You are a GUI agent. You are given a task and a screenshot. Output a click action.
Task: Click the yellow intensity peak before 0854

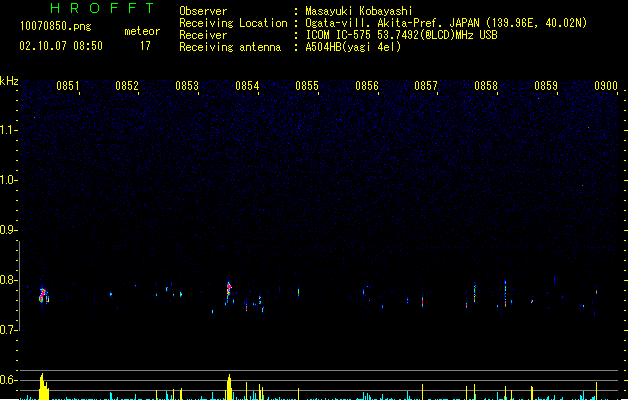(x=229, y=387)
